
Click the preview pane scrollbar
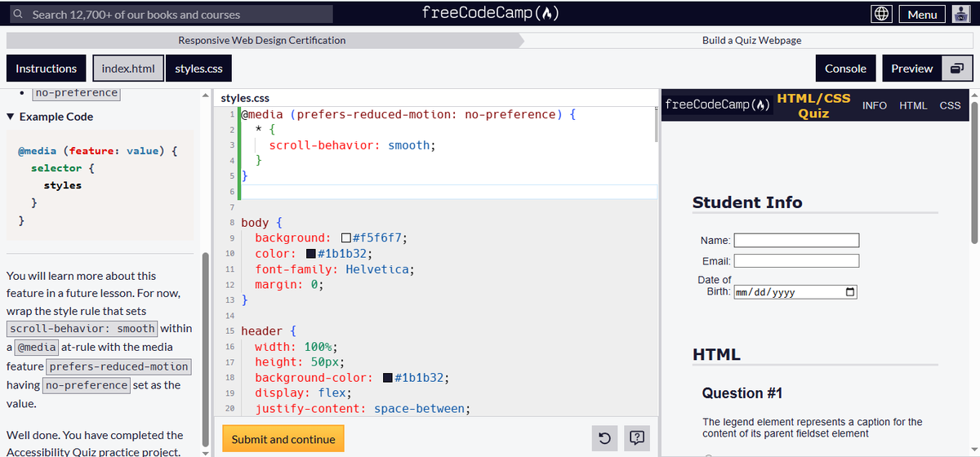974,171
